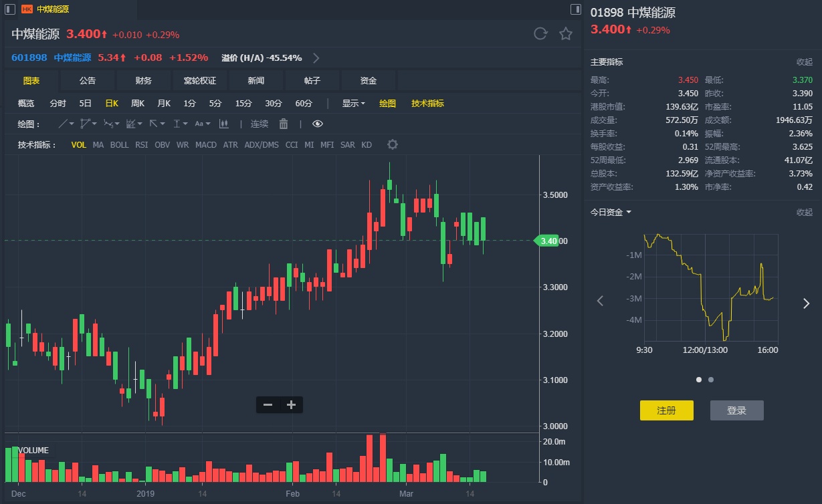Toggle ATR indicator
The image size is (822, 504).
tap(231, 145)
